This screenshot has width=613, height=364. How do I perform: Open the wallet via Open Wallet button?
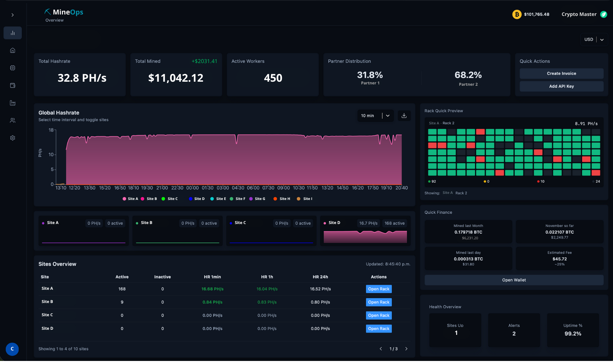tap(514, 280)
